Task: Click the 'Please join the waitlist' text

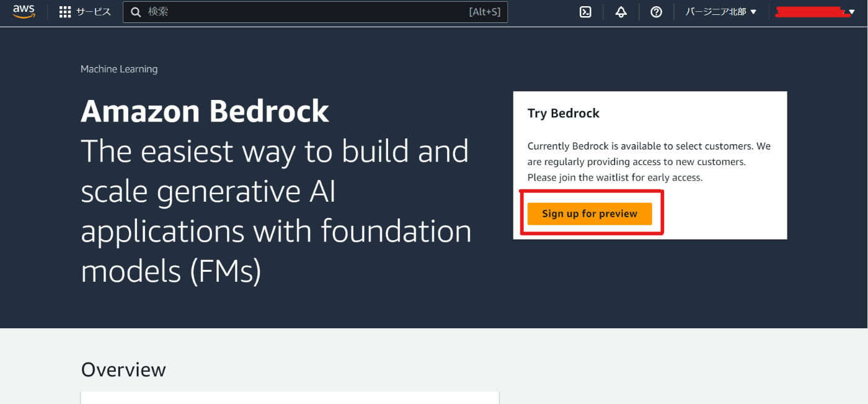Action: (x=615, y=177)
